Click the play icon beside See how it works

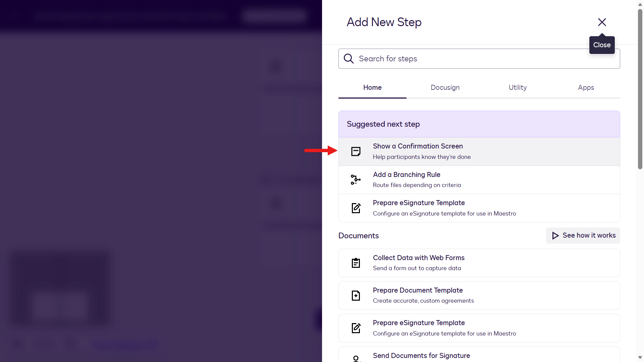point(555,236)
